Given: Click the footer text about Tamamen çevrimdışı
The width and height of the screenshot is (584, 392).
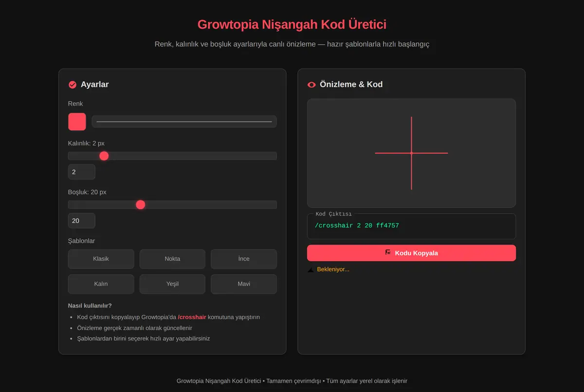Looking at the screenshot, I should click(292, 381).
